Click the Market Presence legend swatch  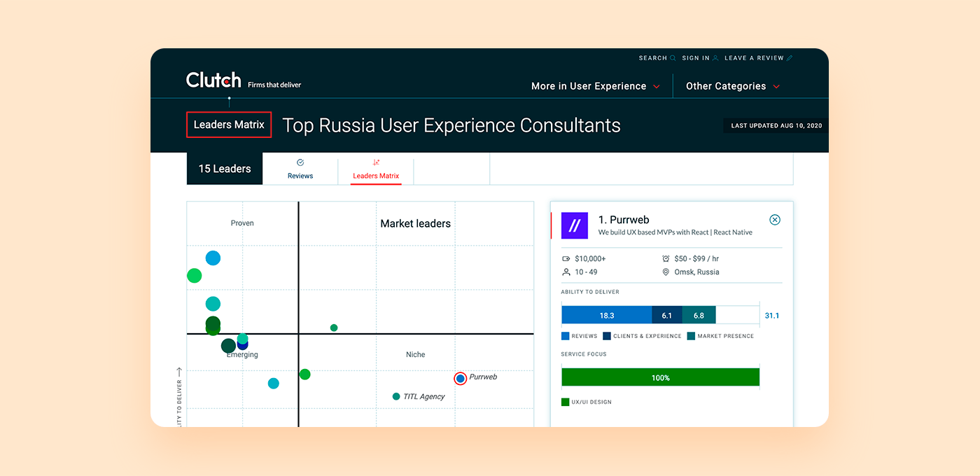[691, 336]
